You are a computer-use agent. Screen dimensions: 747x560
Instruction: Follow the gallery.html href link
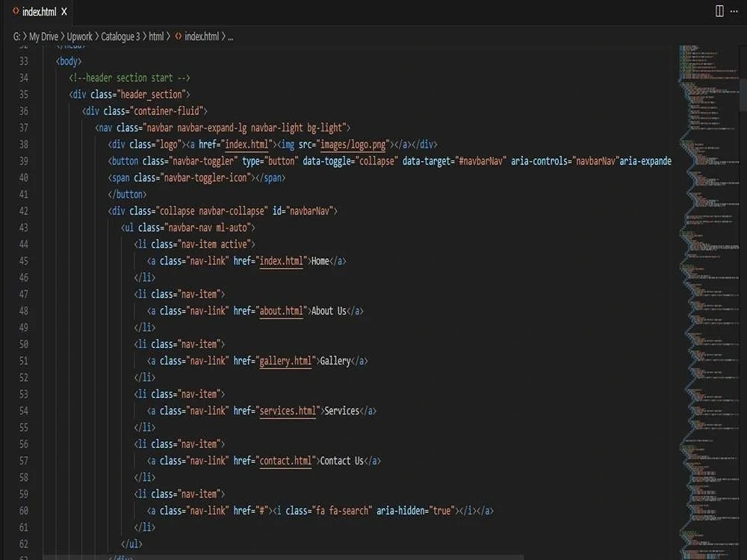[x=285, y=361]
